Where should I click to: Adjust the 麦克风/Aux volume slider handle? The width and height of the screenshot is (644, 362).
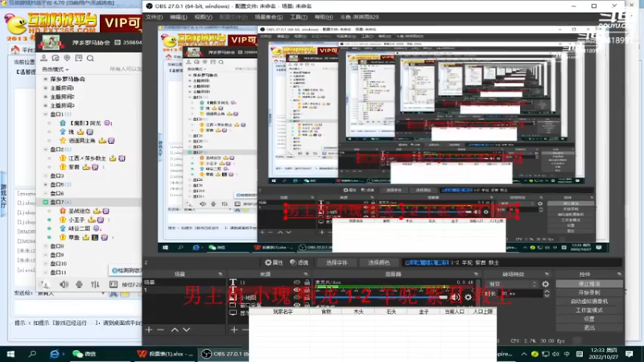(x=443, y=297)
